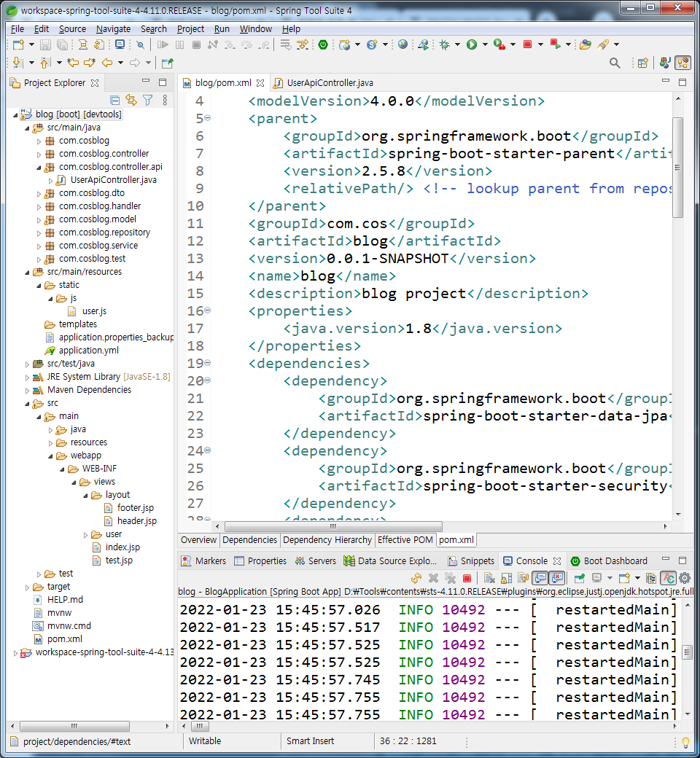The image size is (700, 758).
Task: Click Collapse All in Project Explorer
Action: [x=114, y=100]
